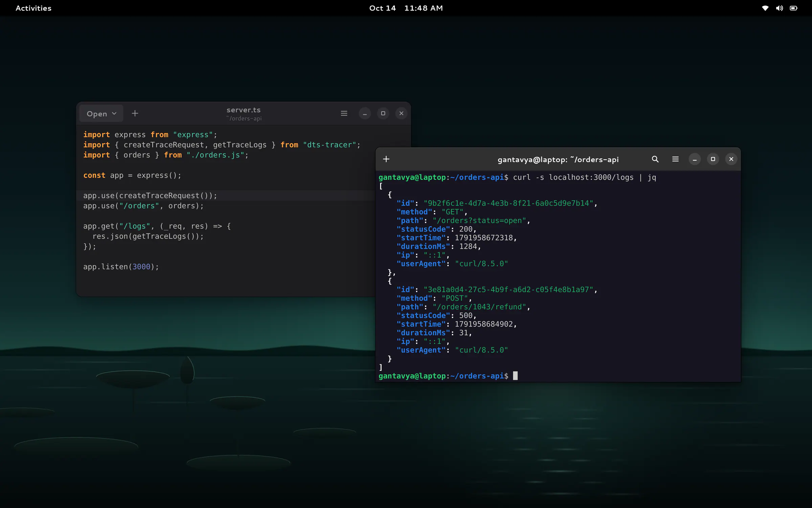
Task: Minimize the server.ts editor window
Action: (x=365, y=113)
